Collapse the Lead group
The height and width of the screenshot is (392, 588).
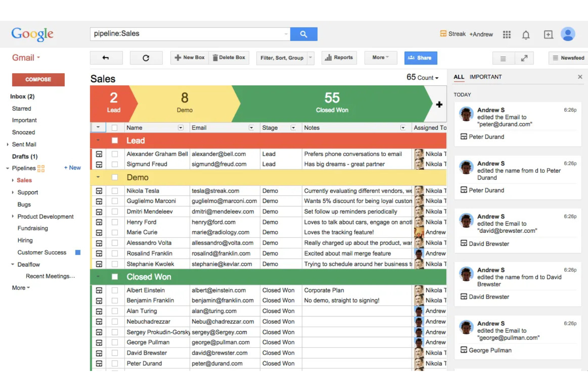tap(98, 141)
